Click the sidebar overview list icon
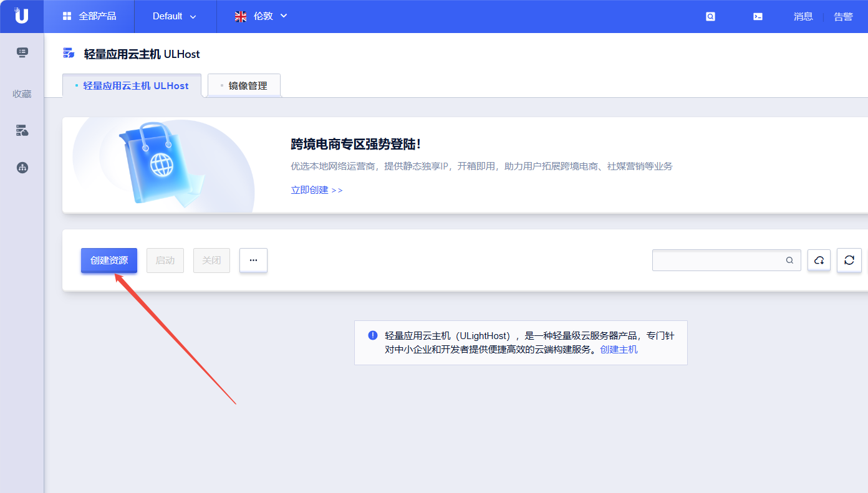Image resolution: width=868 pixels, height=493 pixels. pos(22,52)
